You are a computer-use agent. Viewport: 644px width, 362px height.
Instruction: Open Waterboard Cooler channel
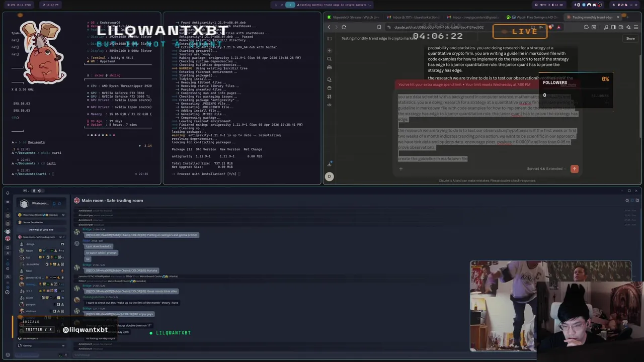[x=42, y=215]
